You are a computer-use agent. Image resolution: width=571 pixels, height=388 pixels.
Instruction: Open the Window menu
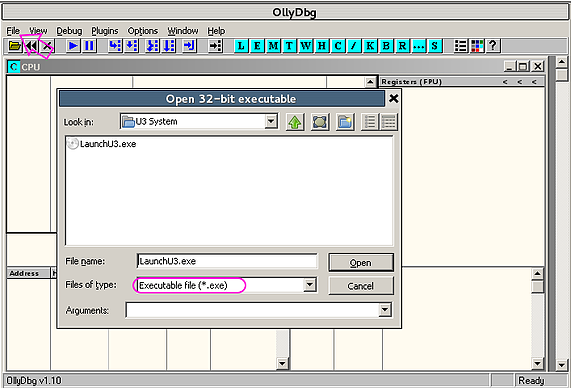pyautogui.click(x=183, y=31)
